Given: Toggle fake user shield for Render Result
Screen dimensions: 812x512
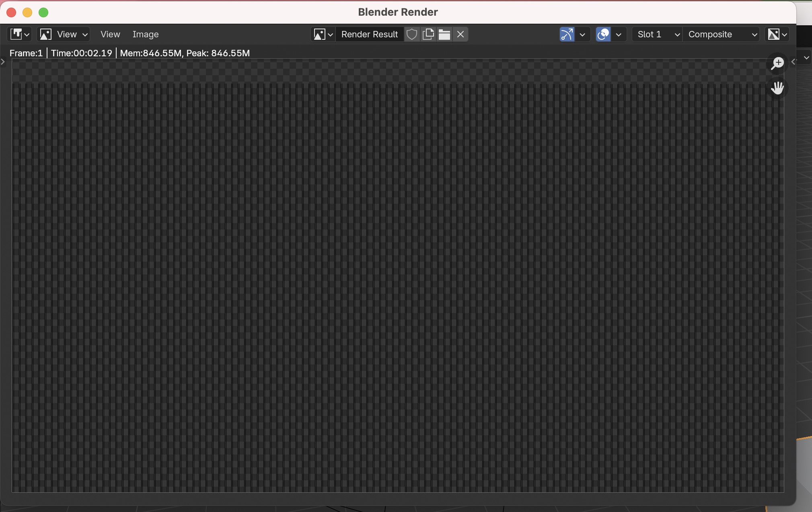Looking at the screenshot, I should 411,35.
